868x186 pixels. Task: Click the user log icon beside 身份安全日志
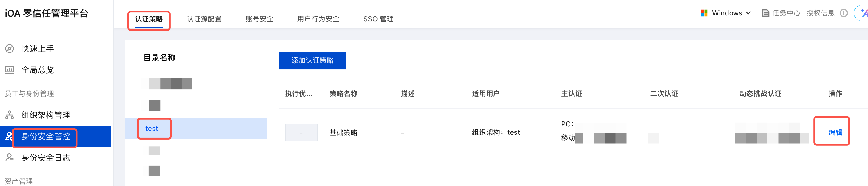(9, 158)
